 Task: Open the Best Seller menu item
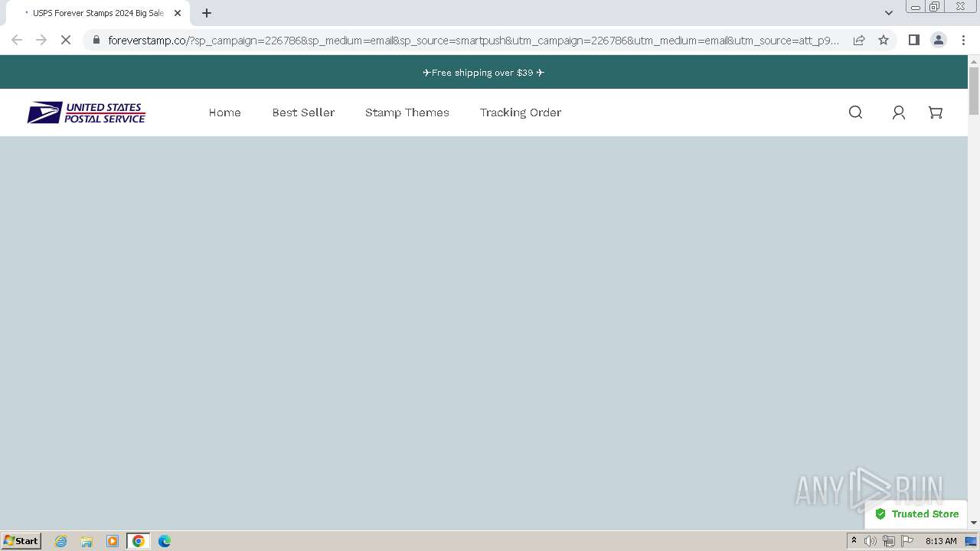[x=303, y=112]
